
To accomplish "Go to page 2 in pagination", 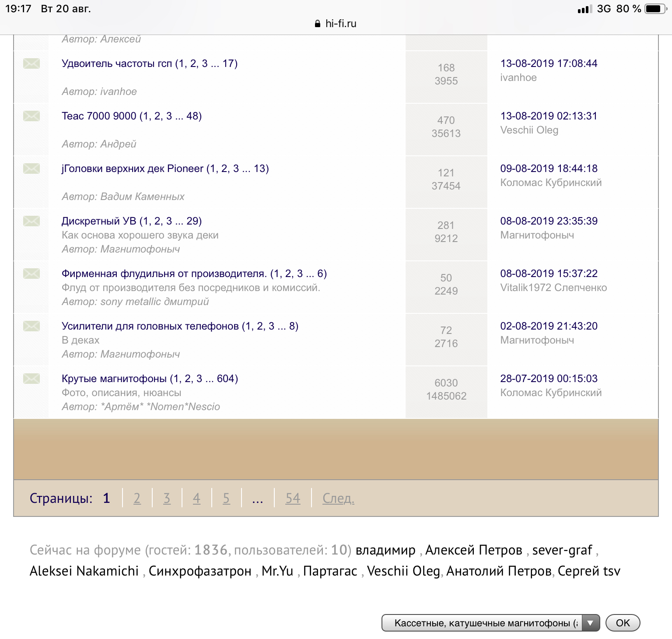I will 137,498.
